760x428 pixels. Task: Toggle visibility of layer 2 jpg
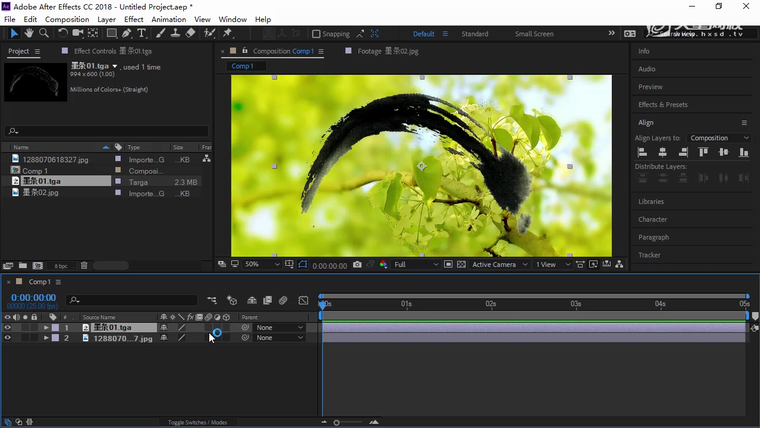pyautogui.click(x=7, y=338)
